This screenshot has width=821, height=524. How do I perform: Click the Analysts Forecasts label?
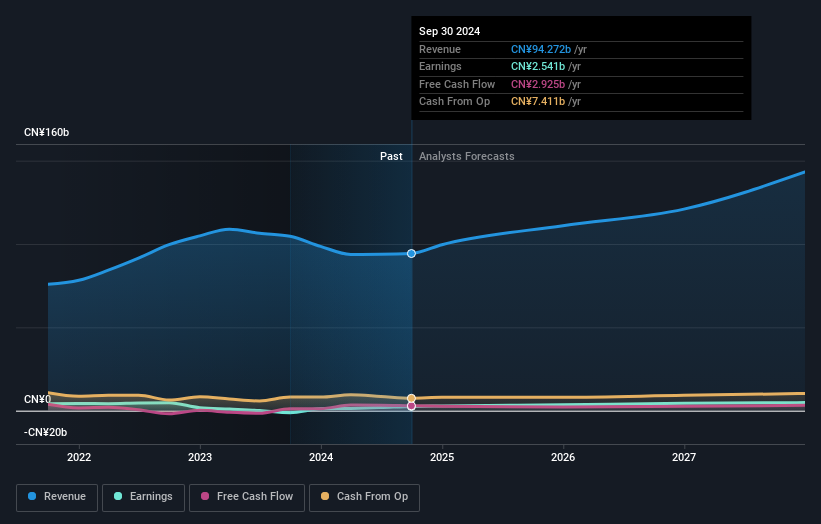tap(467, 156)
